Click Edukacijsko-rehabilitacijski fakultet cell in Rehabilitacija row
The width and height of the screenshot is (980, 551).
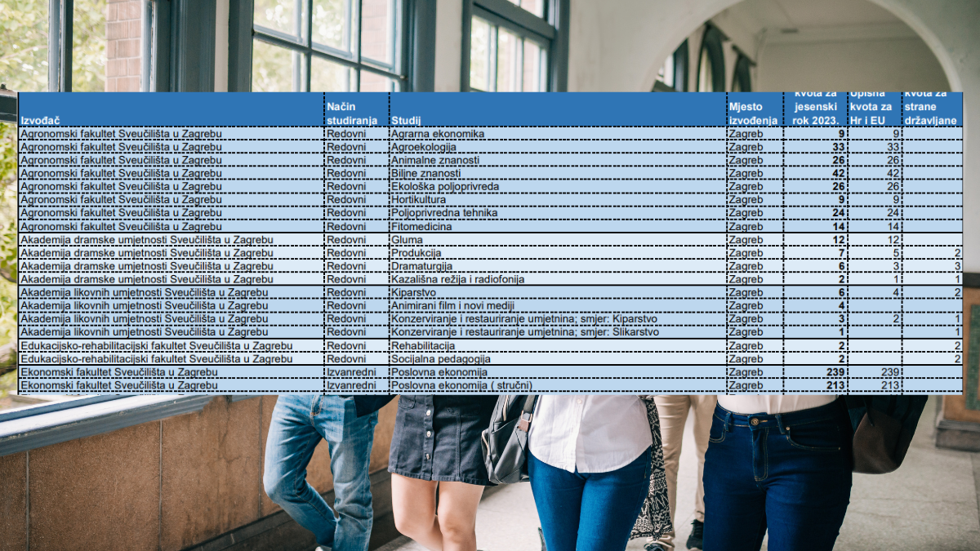(171, 345)
